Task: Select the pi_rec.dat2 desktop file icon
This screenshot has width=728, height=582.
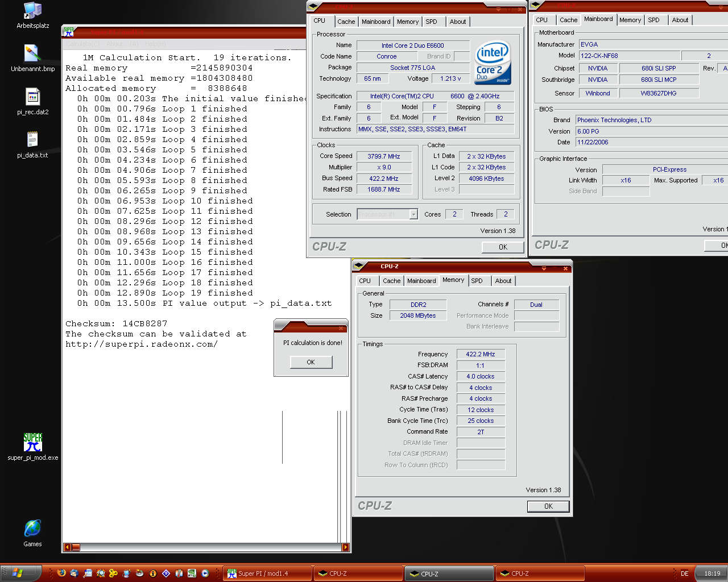Action: [32, 101]
